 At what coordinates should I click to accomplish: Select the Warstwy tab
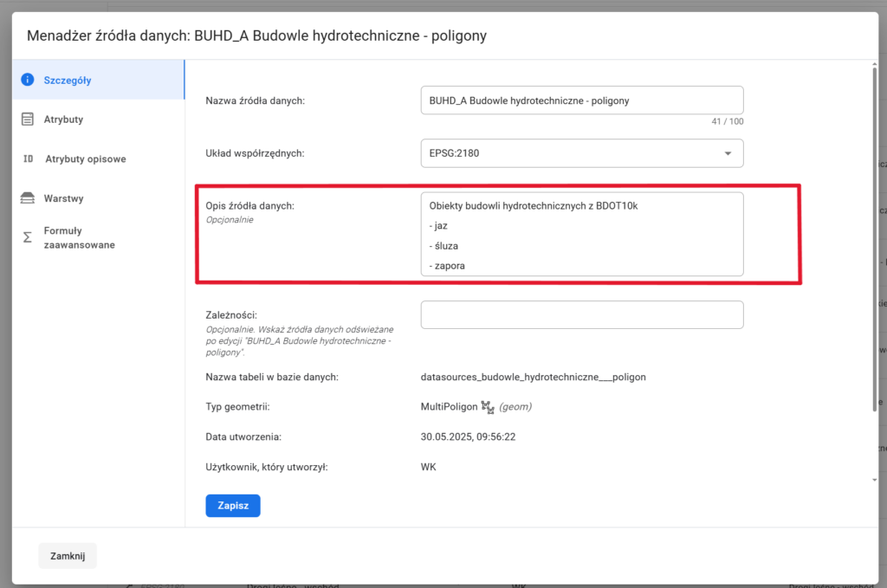[63, 198]
